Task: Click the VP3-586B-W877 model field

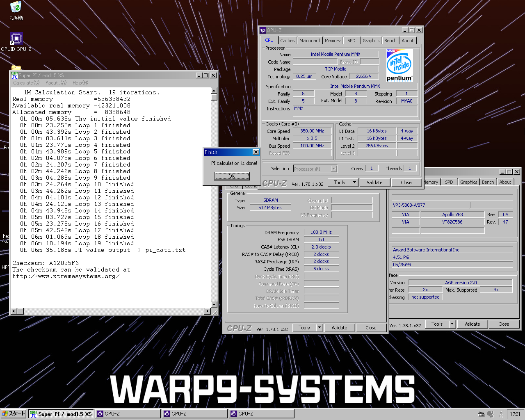Action: (x=430, y=205)
